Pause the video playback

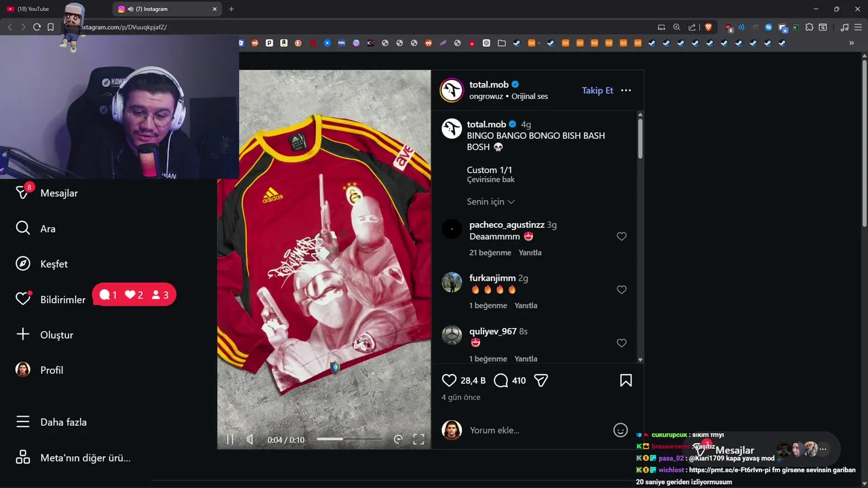pos(230,439)
